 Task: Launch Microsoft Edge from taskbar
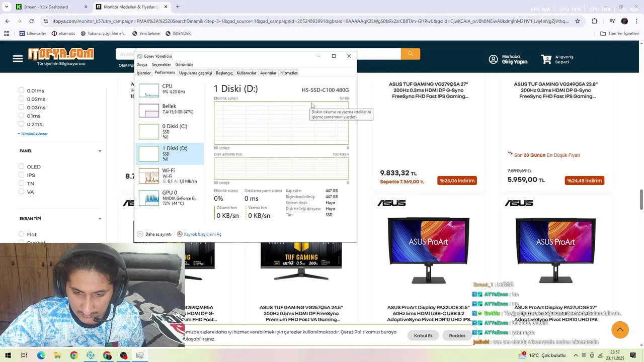coord(41,355)
